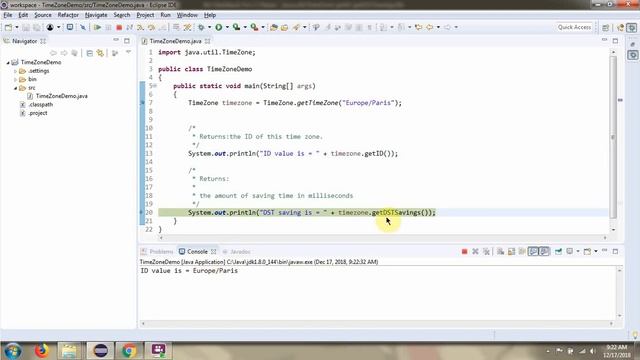Viewport: 640px width, 360px height.
Task: Open the New file dropdown arrow
Action: pos(17,27)
